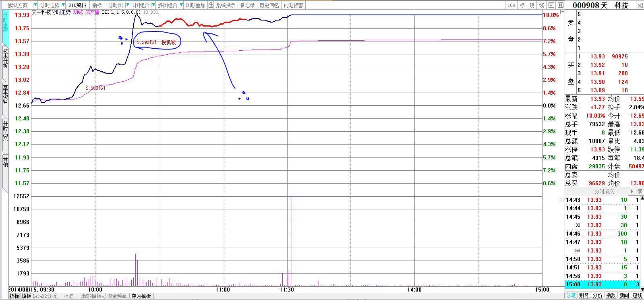Open the 标准 template tab
Screen dimensions: 644x300
[68, 296]
